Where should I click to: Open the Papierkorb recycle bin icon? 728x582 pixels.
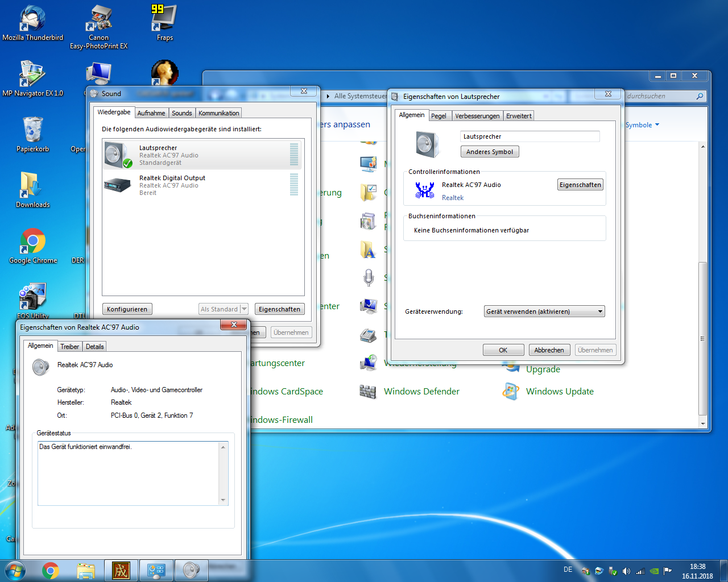[x=32, y=134]
